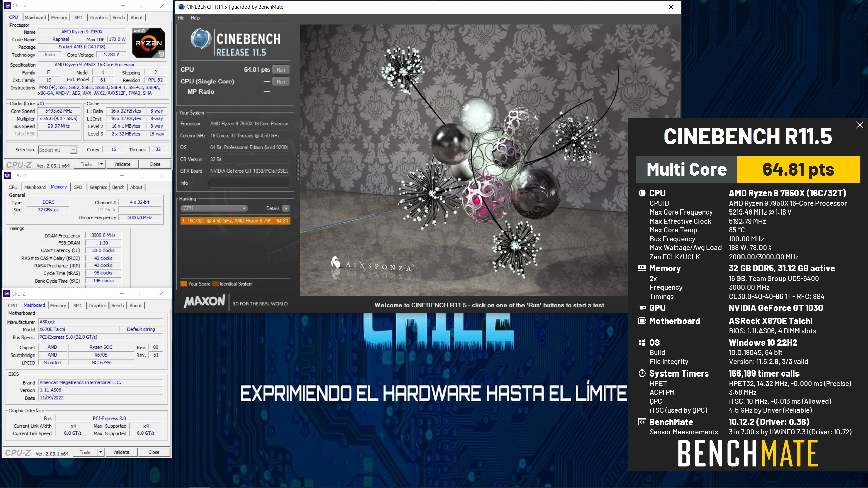Image resolution: width=868 pixels, height=488 pixels.
Task: Click Tools button in bottom CPU-Z window
Action: pyautogui.click(x=85, y=452)
